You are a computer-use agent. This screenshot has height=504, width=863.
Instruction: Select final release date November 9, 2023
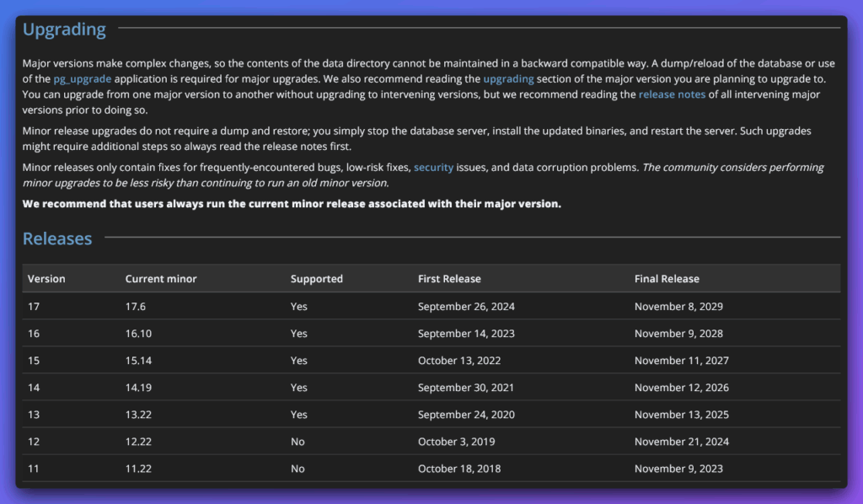[x=678, y=469]
